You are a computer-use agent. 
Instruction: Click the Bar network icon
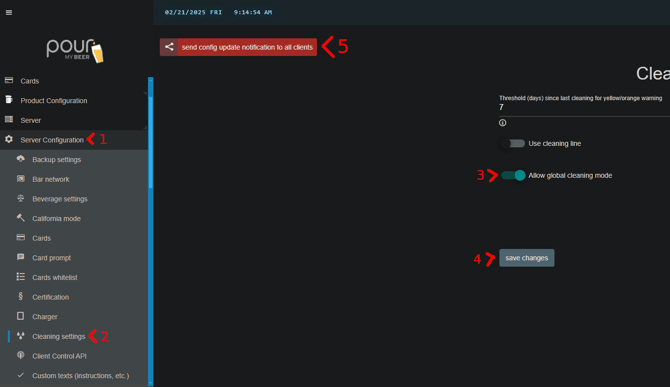point(21,179)
